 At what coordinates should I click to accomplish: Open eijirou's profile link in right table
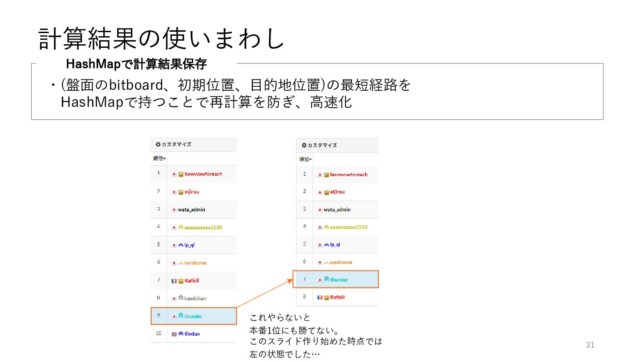click(338, 192)
